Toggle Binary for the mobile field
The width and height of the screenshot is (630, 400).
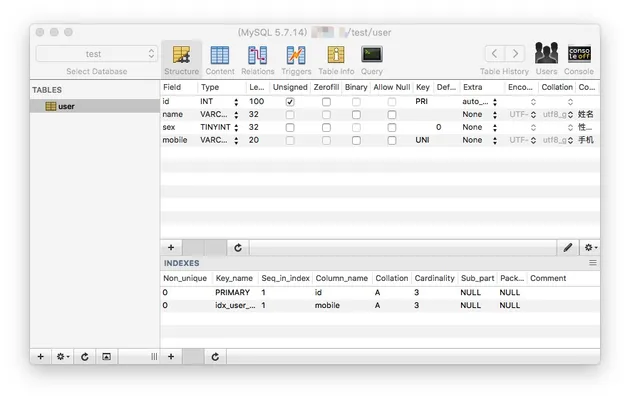tap(356, 141)
